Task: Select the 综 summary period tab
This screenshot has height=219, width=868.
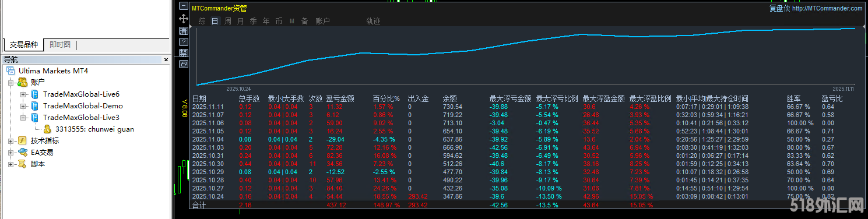Action: pos(202,21)
